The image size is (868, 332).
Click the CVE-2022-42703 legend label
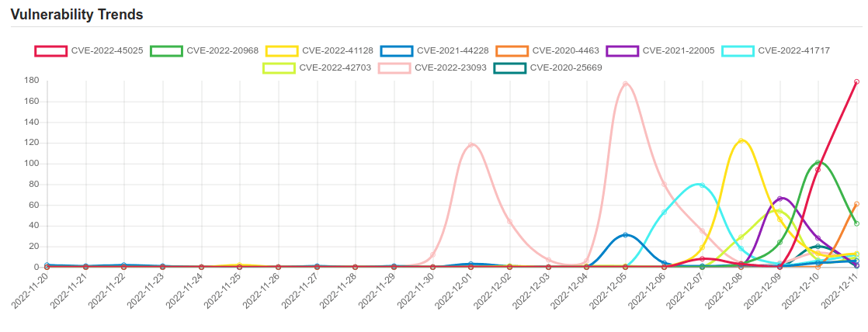335,68
